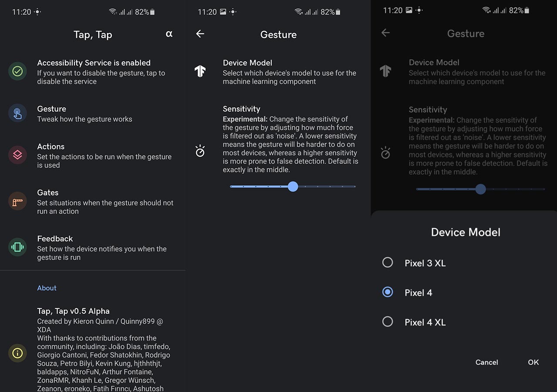Click Cancel in Device Model dialog
This screenshot has width=557, height=392.
(487, 362)
